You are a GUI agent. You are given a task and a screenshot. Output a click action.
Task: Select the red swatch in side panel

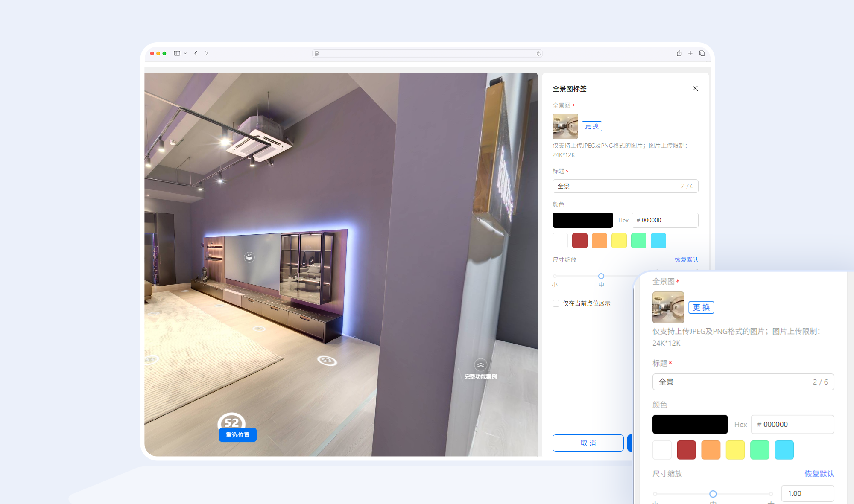tap(580, 241)
